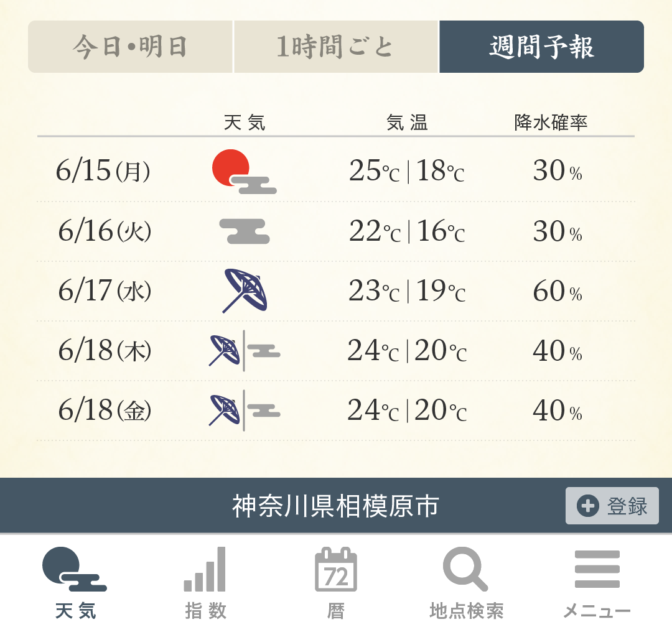
Task: Select the 6/15 (月) date row
Action: click(103, 171)
